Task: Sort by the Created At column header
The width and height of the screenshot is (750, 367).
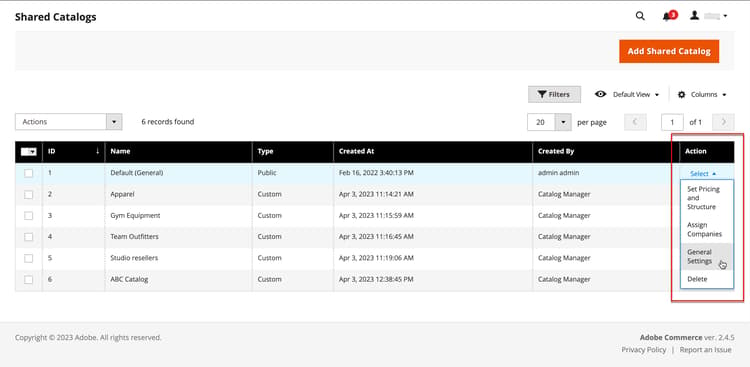Action: [x=433, y=151]
